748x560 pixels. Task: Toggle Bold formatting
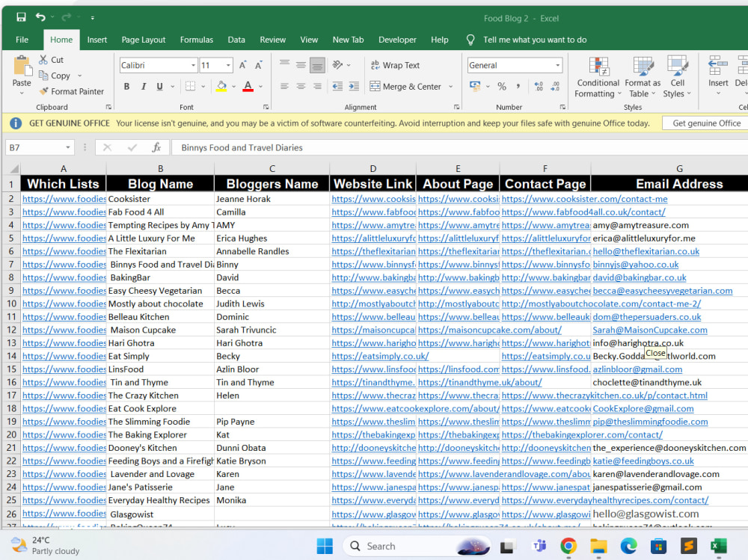tap(126, 86)
